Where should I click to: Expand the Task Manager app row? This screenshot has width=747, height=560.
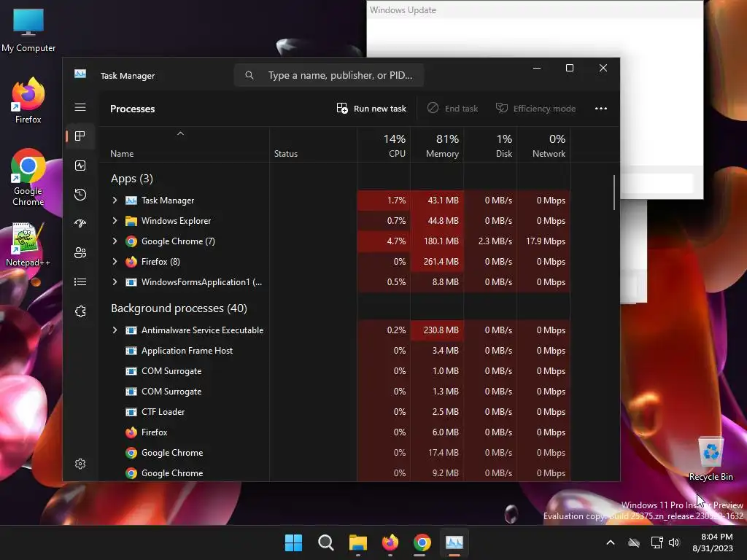pyautogui.click(x=115, y=201)
